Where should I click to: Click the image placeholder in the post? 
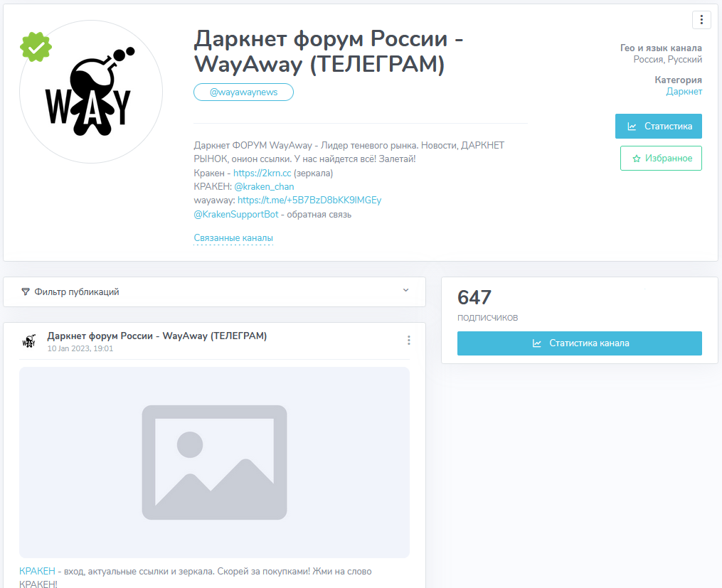point(214,462)
